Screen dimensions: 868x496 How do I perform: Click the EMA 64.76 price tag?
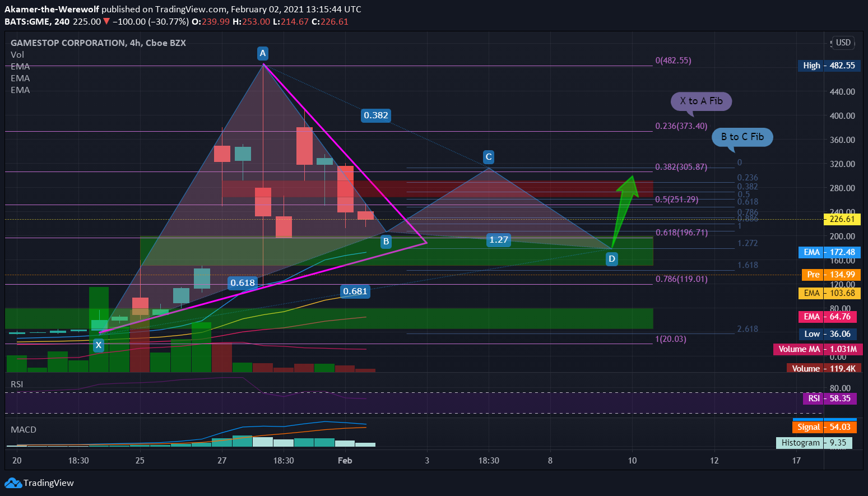(x=829, y=317)
